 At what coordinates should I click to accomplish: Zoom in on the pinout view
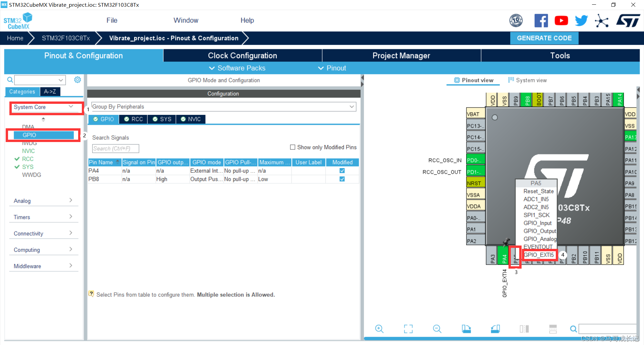tap(379, 329)
